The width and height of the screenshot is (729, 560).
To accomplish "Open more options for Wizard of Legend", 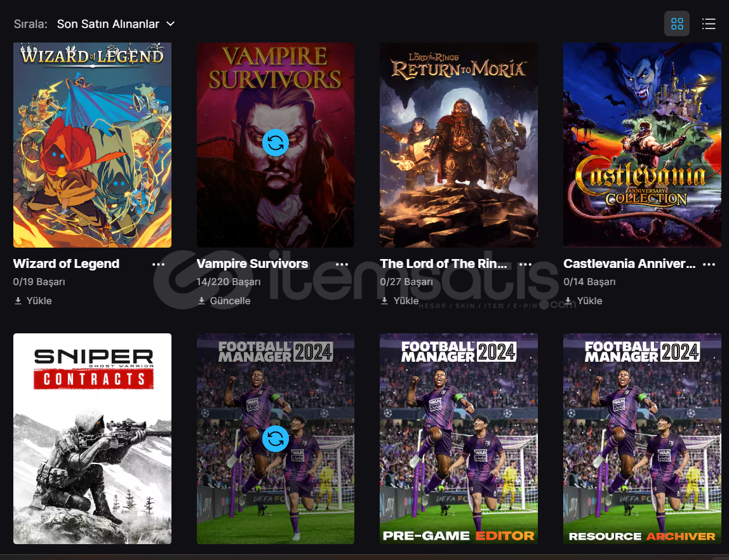I will point(159,264).
